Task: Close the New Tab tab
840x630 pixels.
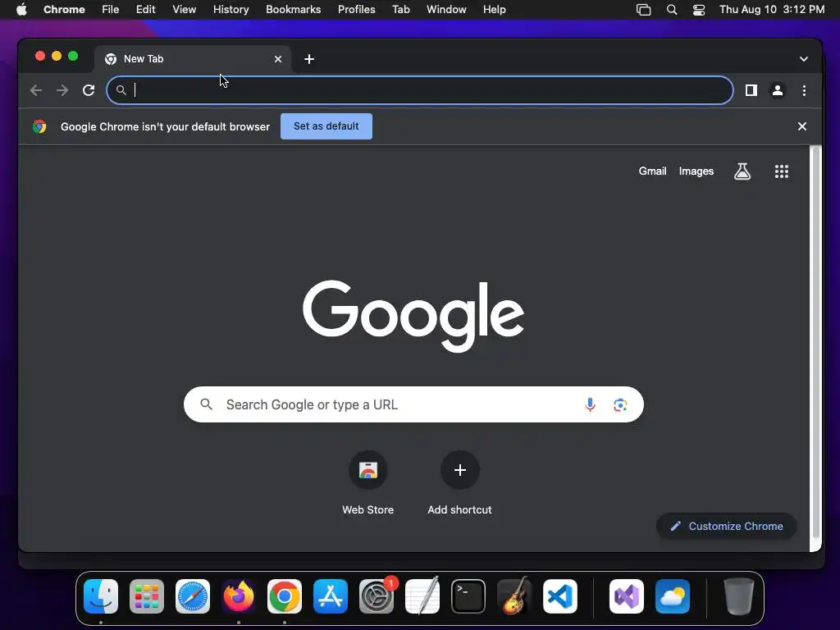Action: pyautogui.click(x=278, y=59)
